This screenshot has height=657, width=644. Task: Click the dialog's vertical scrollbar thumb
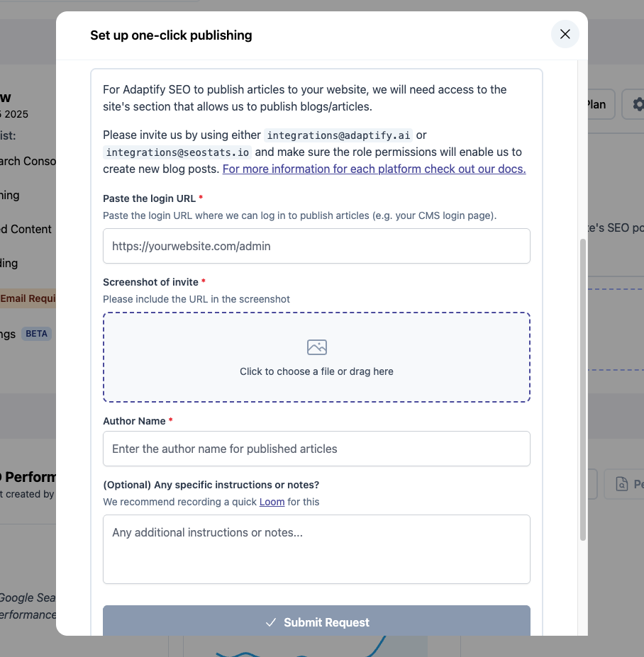583,390
